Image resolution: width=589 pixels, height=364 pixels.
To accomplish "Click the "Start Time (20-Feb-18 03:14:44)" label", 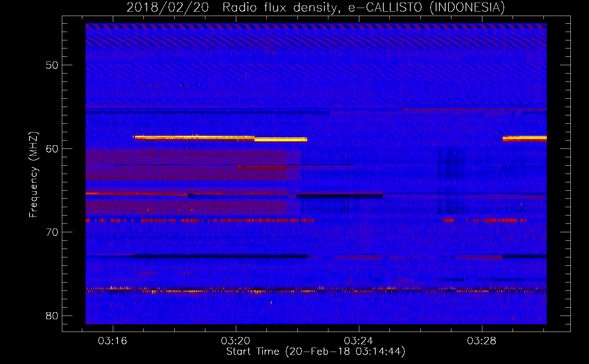I will 316,352.
